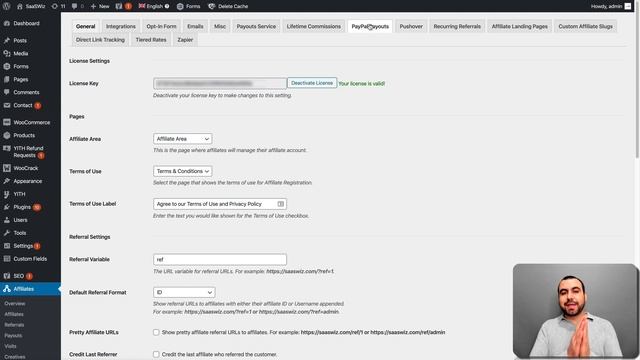
Task: Switch to the Emails tab
Action: click(x=195, y=26)
